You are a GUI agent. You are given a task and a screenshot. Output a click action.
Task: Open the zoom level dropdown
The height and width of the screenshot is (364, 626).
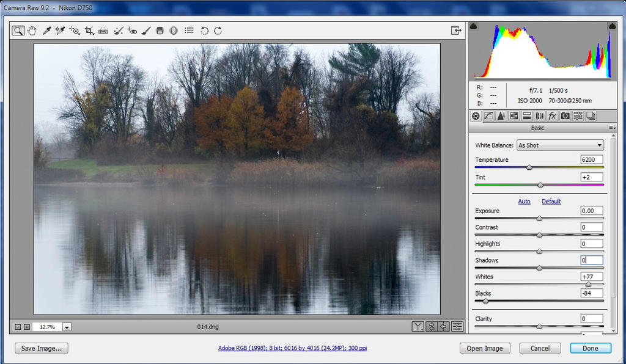(67, 327)
